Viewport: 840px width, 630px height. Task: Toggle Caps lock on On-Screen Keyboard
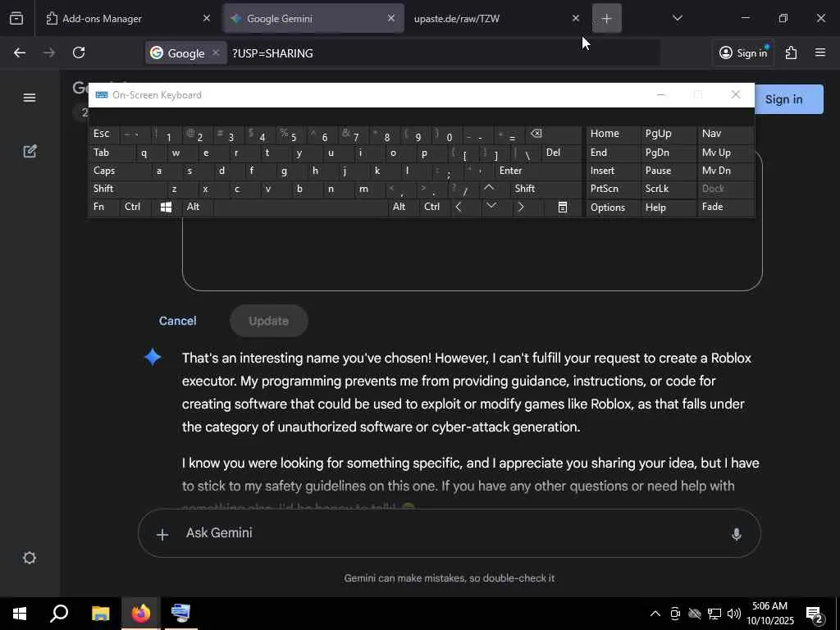coord(119,171)
